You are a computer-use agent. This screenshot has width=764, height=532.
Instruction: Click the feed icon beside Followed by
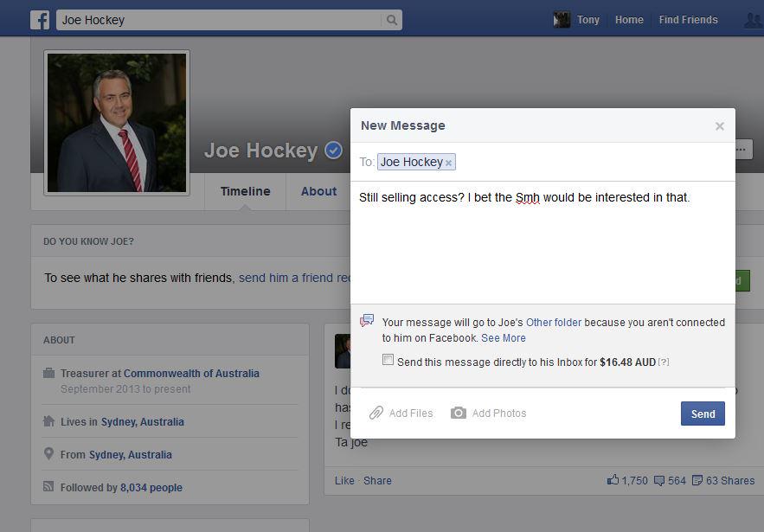[48, 486]
